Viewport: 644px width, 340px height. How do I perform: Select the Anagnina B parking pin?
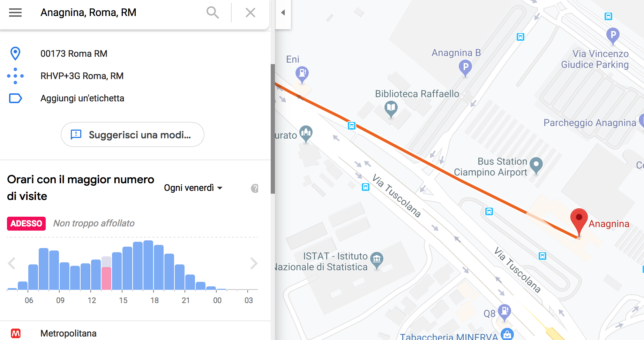pos(465,67)
